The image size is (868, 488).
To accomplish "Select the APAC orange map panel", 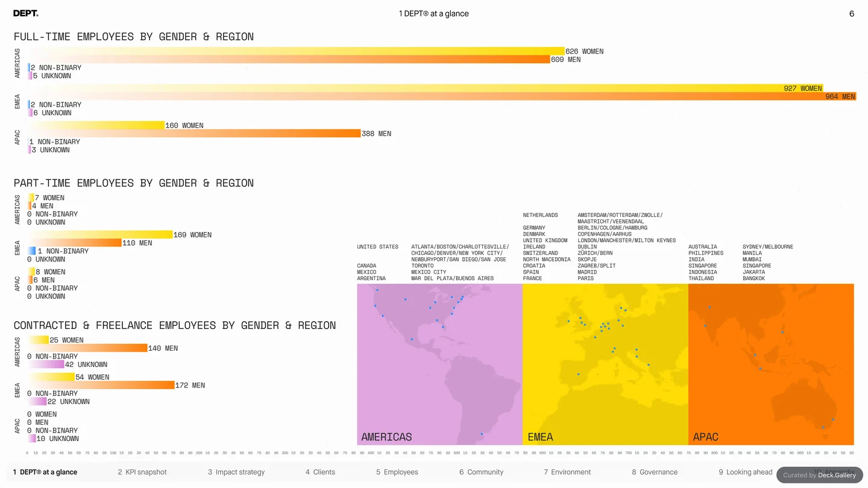I will point(771,364).
